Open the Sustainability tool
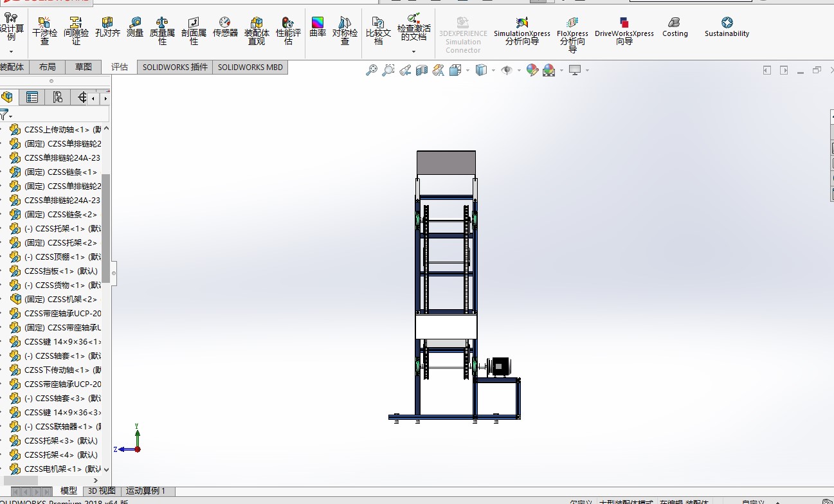This screenshot has height=504, width=834. tap(727, 27)
